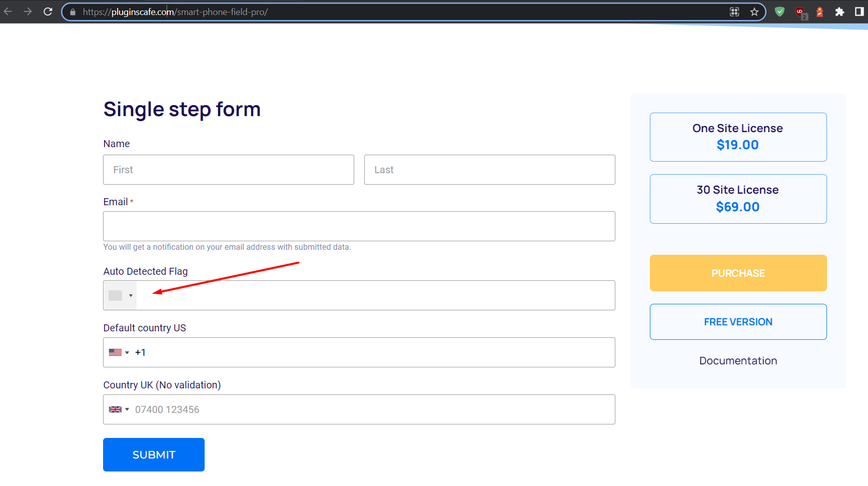The width and height of the screenshot is (868, 486).
Task: Open the Extensions puzzle menu
Action: (x=839, y=12)
